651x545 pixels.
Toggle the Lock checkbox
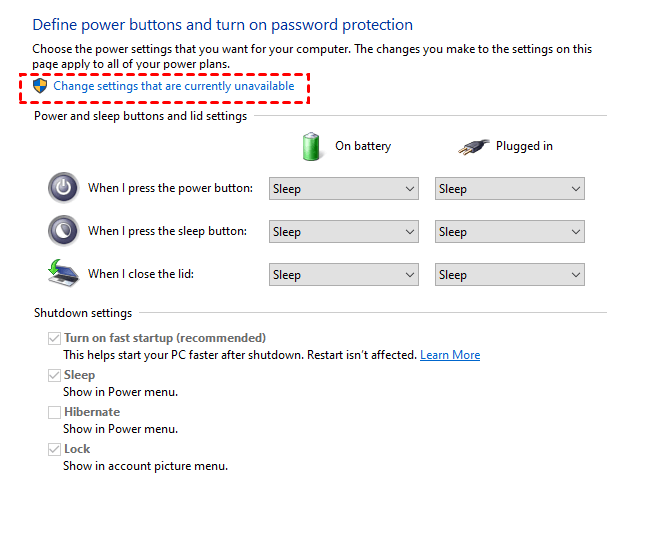click(53, 450)
